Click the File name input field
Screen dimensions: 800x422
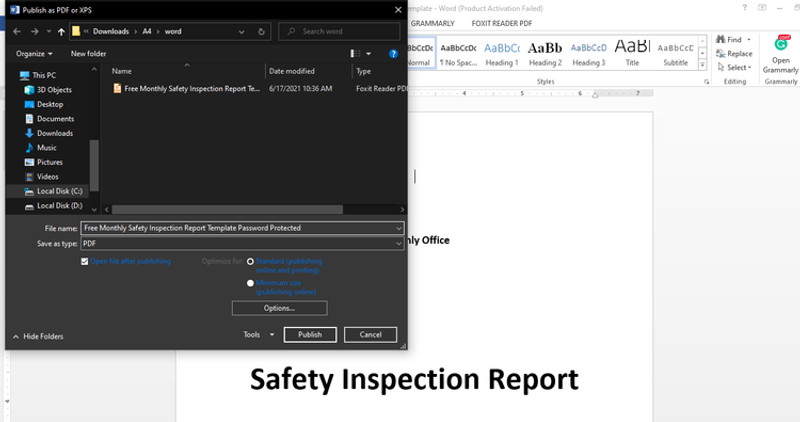238,228
